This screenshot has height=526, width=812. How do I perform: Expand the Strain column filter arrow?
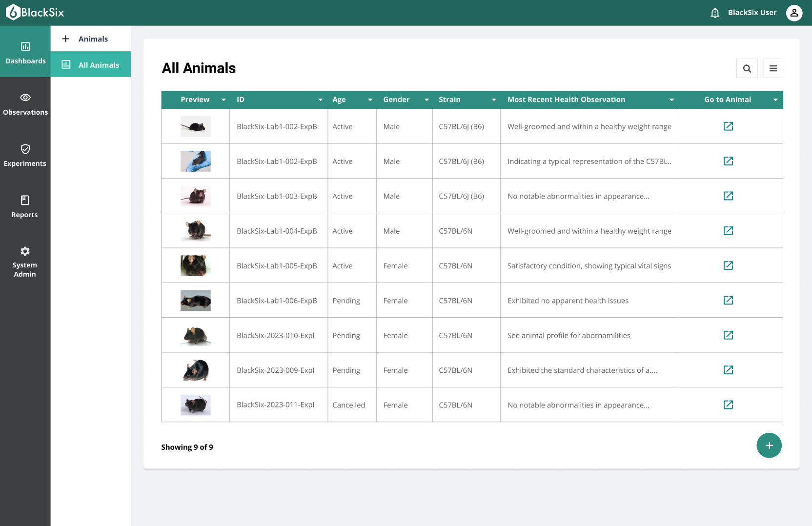pos(494,100)
